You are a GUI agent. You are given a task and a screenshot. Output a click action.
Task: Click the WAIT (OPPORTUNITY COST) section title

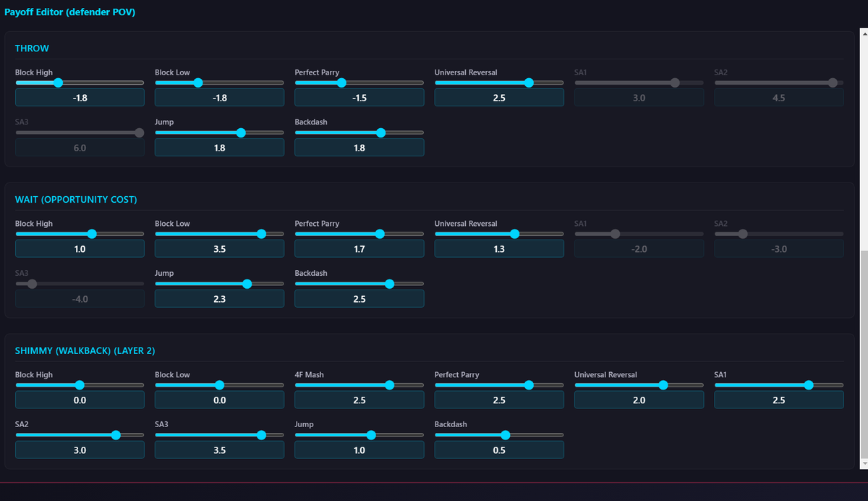click(76, 200)
